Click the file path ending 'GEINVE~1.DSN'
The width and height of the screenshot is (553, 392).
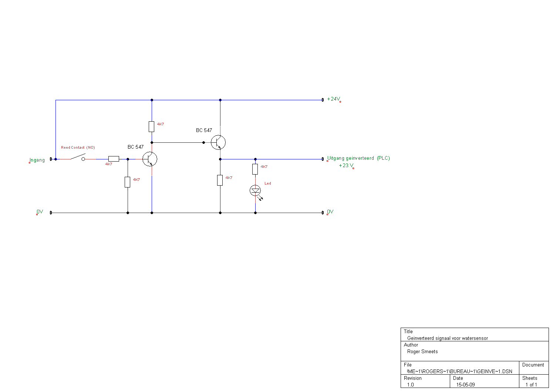point(459,372)
